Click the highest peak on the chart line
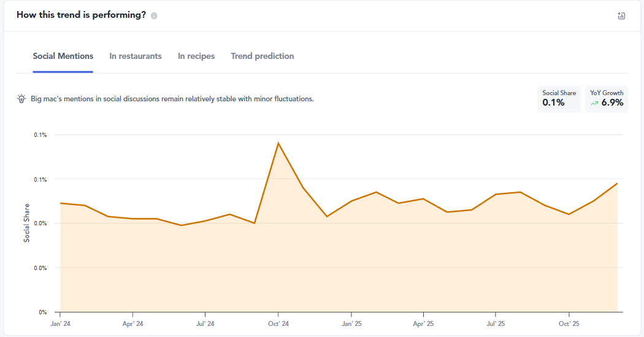Viewport: 644px width, 337px height. pos(278,143)
